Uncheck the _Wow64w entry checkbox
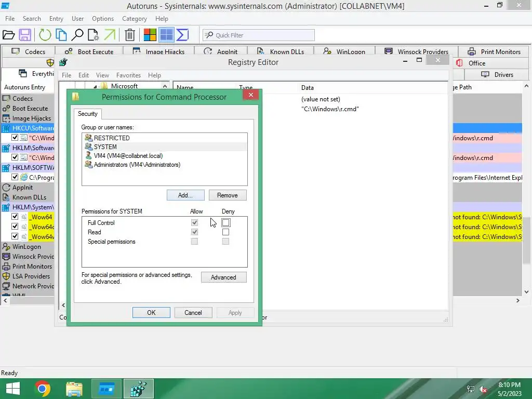This screenshot has width=532, height=399. 15,236
